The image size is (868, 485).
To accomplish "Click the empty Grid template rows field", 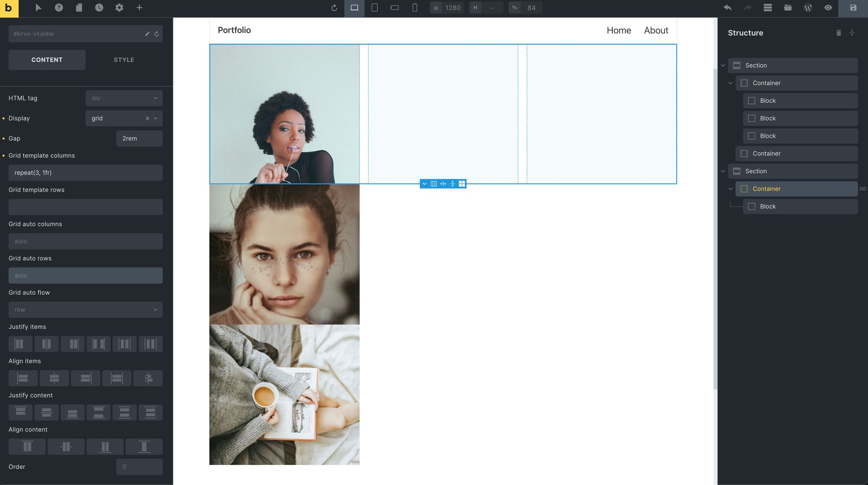I will tap(85, 207).
